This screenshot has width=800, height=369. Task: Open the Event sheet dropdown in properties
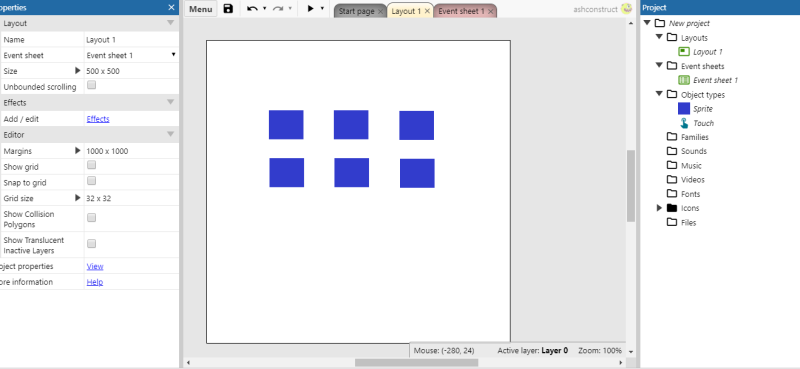coord(131,55)
